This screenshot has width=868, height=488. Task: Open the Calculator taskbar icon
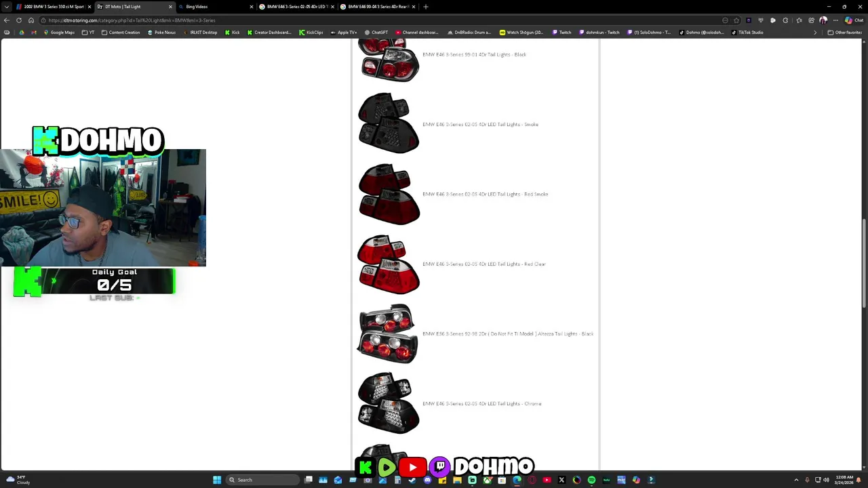pos(397,480)
